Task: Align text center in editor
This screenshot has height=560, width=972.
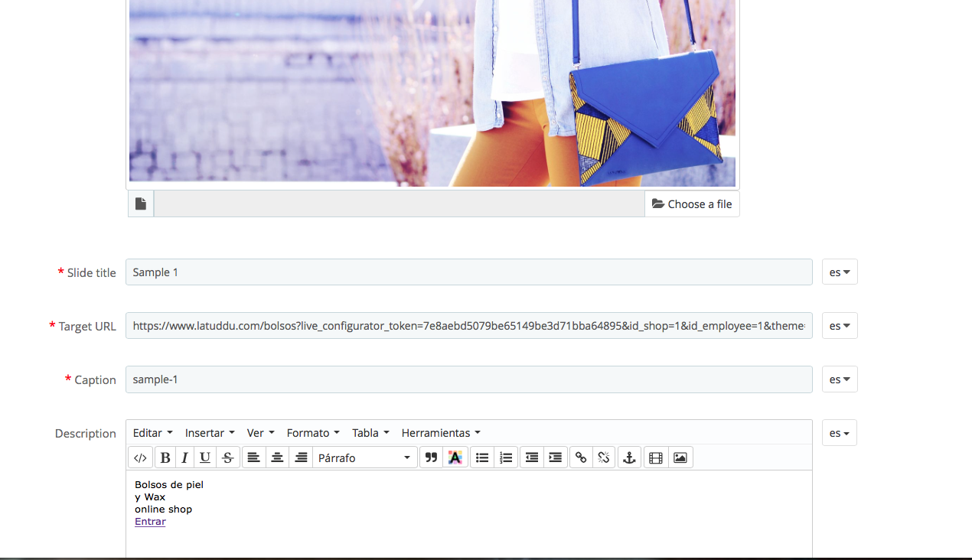Action: click(x=277, y=457)
